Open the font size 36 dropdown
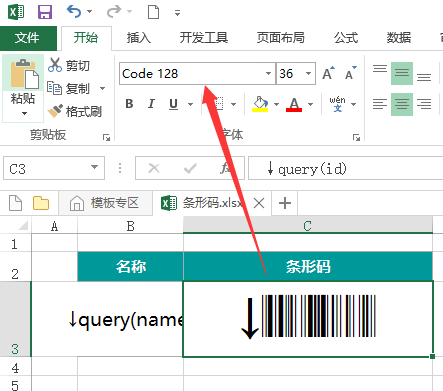Screen dimensions: 443x391 [x=309, y=73]
